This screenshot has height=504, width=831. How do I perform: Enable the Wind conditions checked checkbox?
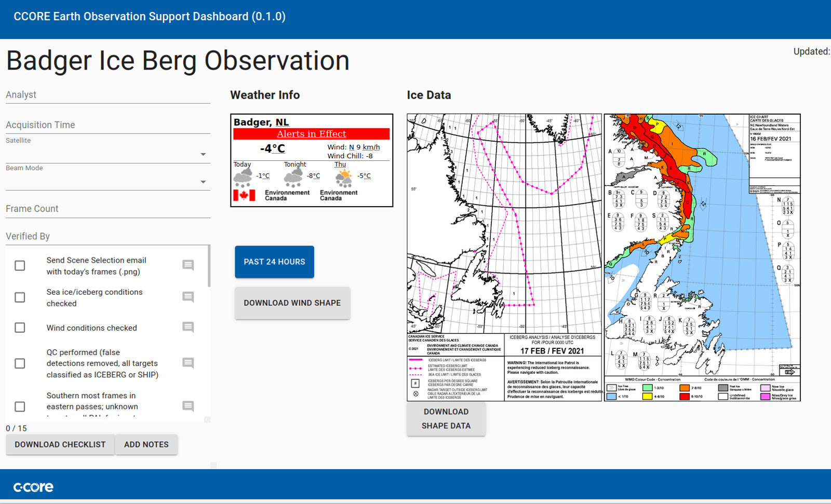coord(19,328)
